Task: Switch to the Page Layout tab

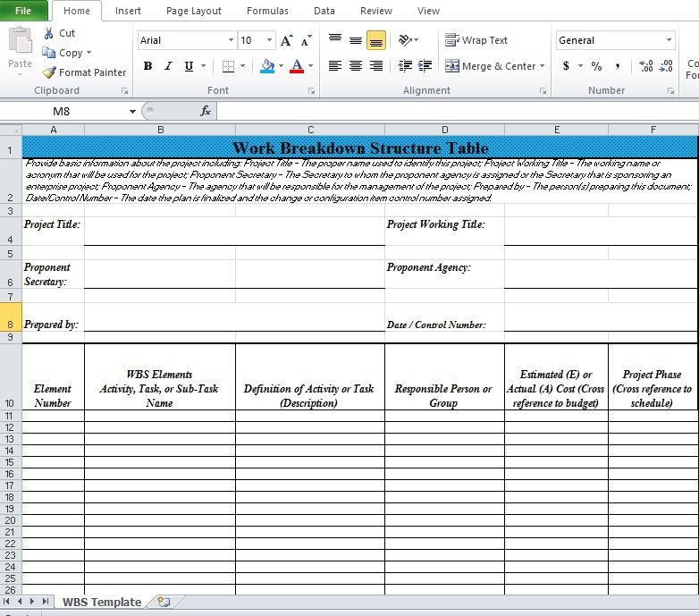Action: 194,11
